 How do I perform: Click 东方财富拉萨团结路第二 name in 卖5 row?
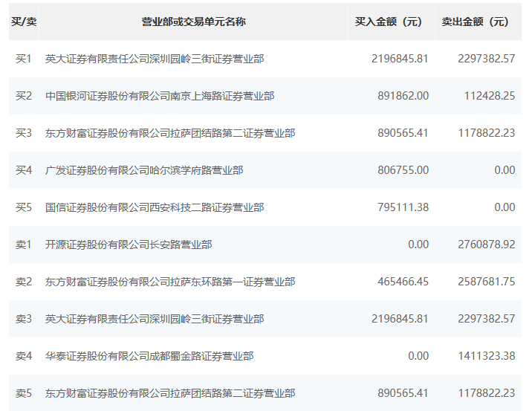(170, 393)
